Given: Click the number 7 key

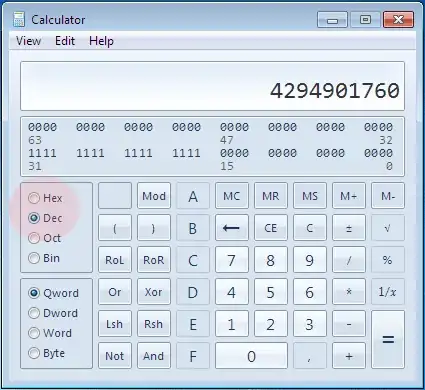Looking at the screenshot, I should (x=232, y=260).
